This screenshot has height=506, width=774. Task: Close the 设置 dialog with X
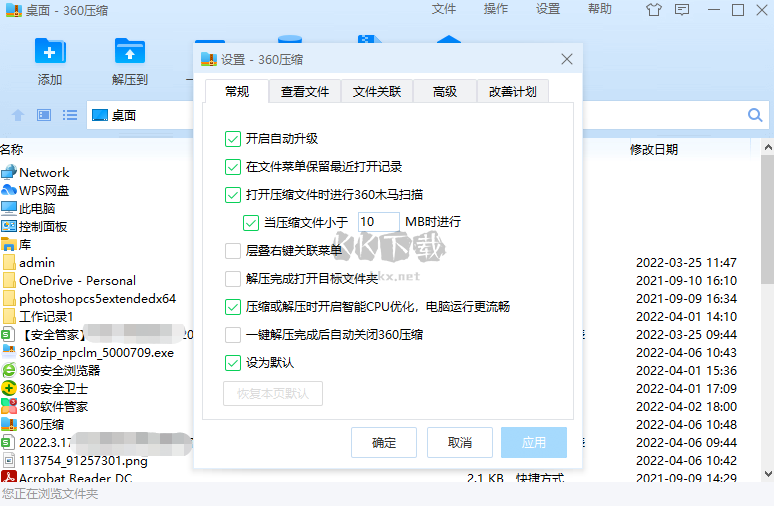tap(567, 59)
